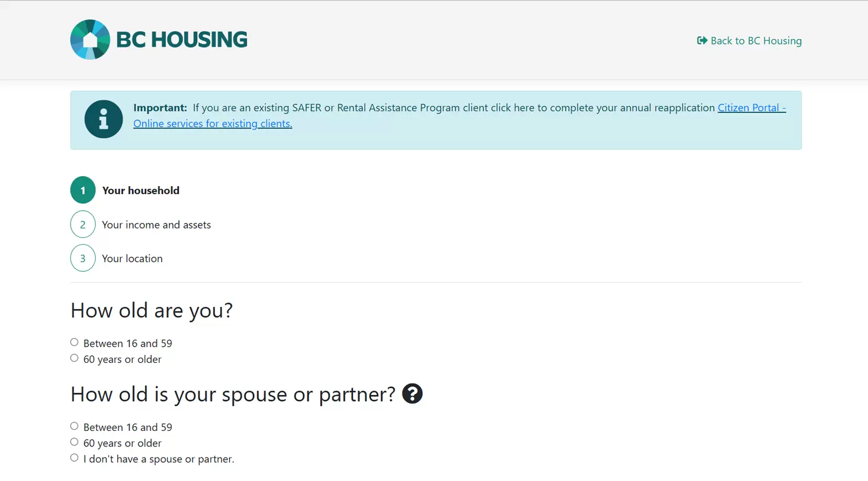The height and width of the screenshot is (481, 868).
Task: Open the Citizen Portal link
Action: (752, 108)
